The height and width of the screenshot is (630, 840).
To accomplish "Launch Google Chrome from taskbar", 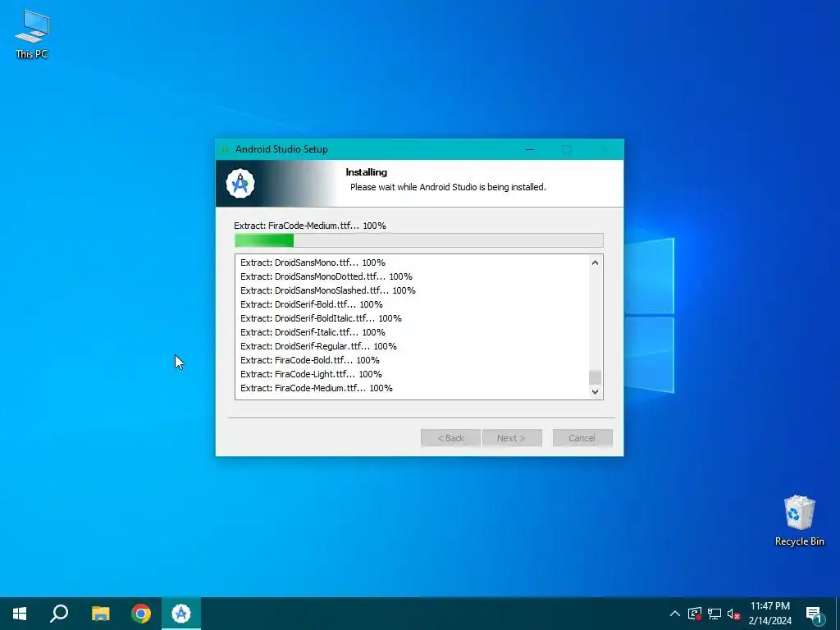I will 141,614.
